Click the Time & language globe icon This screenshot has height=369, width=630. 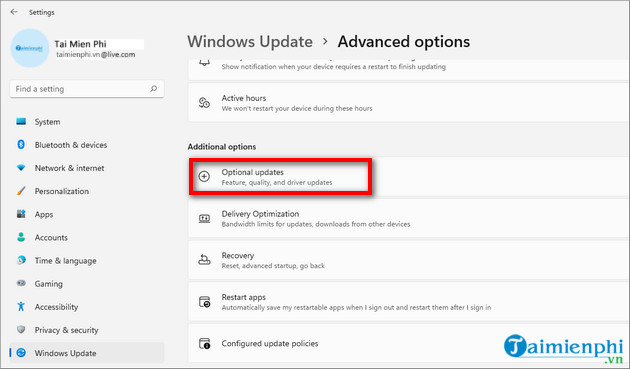coord(21,260)
